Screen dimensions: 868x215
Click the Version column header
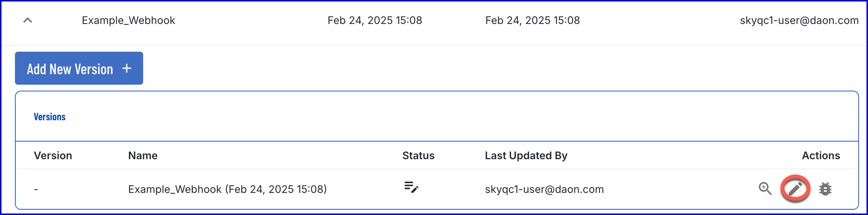tap(53, 155)
